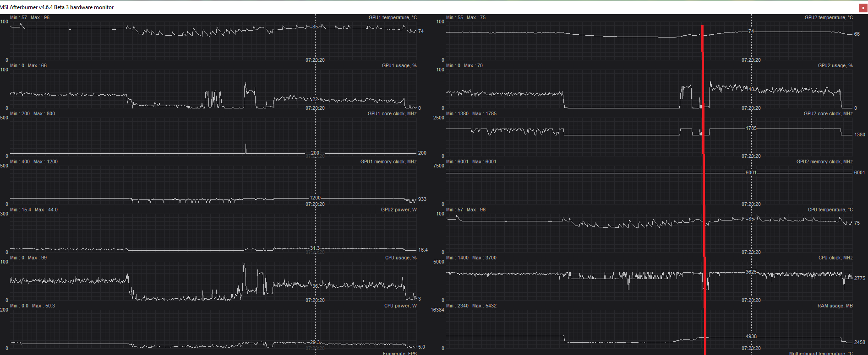868x355 pixels.
Task: Click 'Min : 2340 Max : 5432' of RAM usage
Action: (x=471, y=306)
